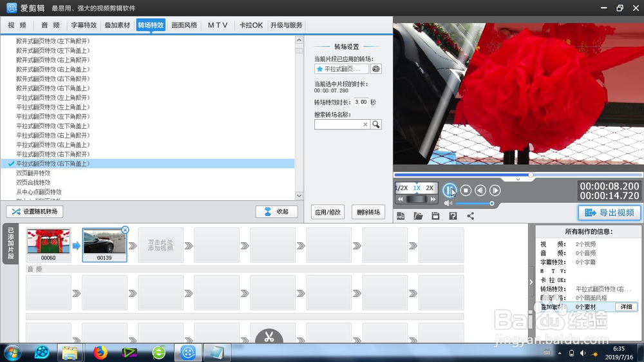Screen dimensions: 644x362
Task: Open the Windows Start menu
Action: [12, 352]
